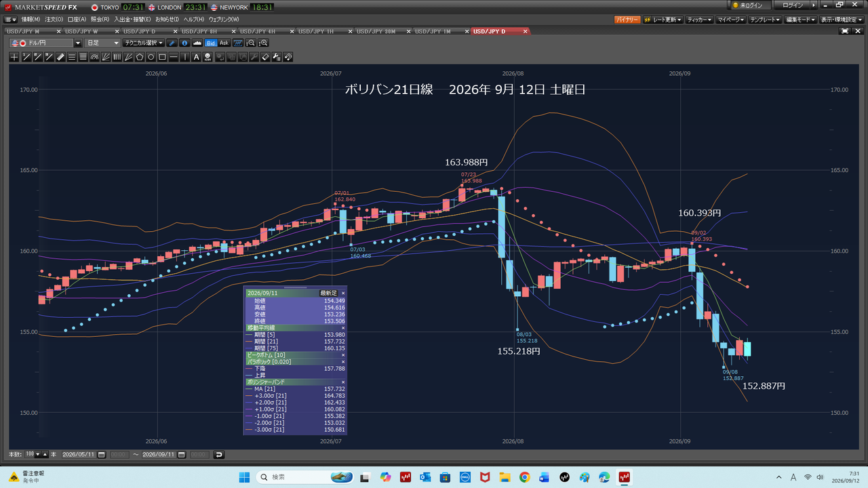Screen dimensions: 868x488
Task: Click the blue info icon in chart toolbar
Action: (184, 43)
